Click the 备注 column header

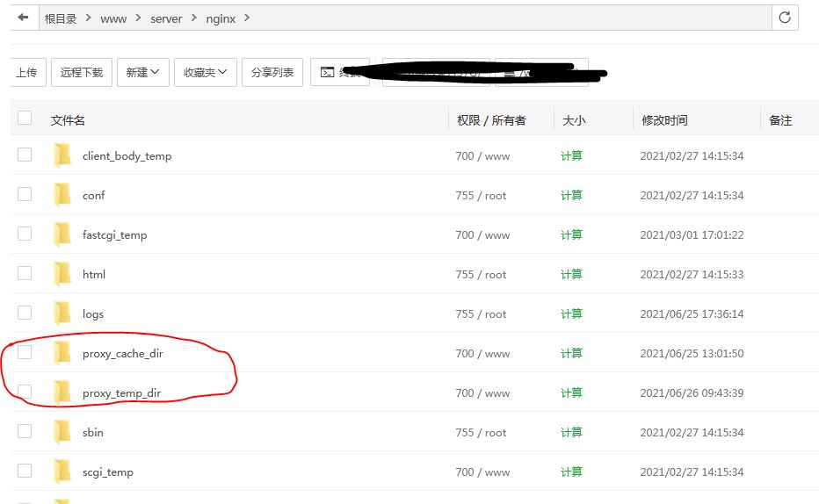click(x=780, y=120)
